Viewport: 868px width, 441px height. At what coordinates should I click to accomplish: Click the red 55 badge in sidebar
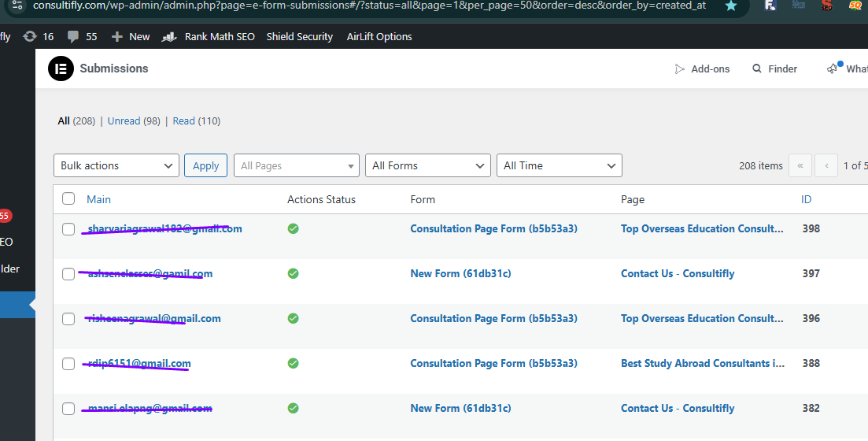[5, 216]
